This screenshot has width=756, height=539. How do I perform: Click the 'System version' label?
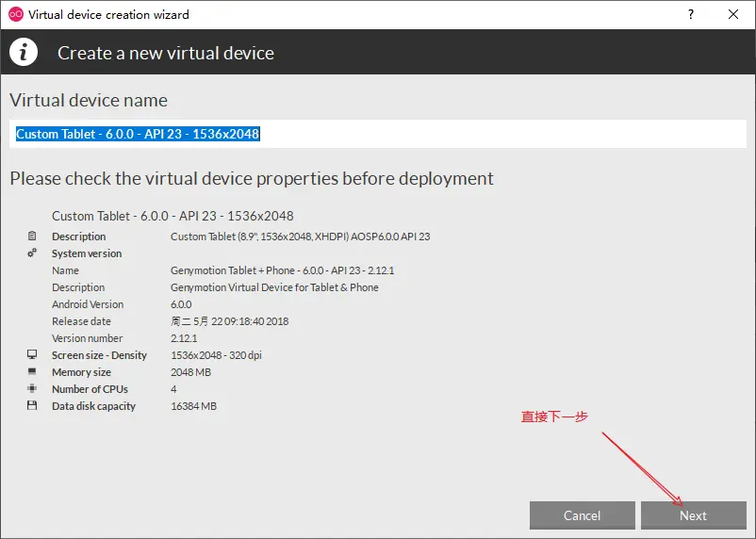pyautogui.click(x=87, y=253)
